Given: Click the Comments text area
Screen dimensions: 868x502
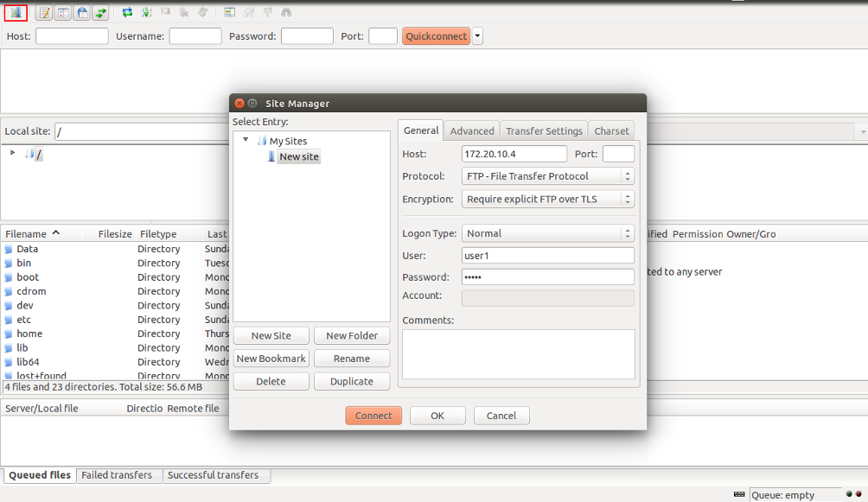Looking at the screenshot, I should (519, 354).
